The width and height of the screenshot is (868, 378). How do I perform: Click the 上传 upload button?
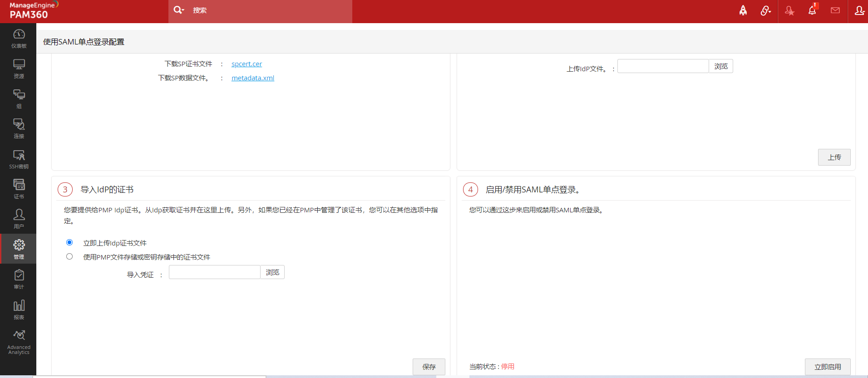[834, 157]
